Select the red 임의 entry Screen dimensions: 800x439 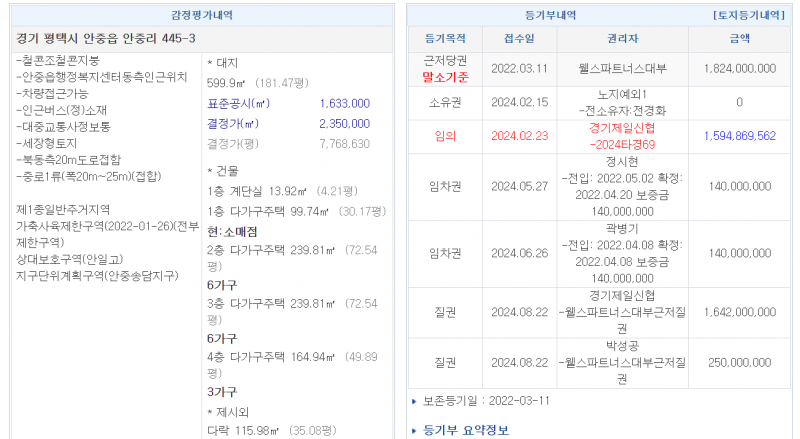coord(445,136)
